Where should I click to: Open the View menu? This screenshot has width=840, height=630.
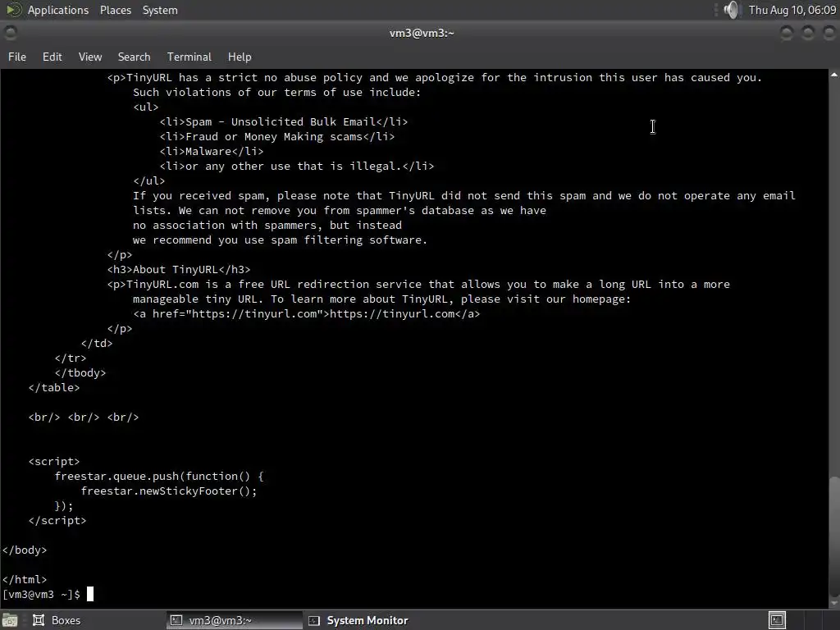coord(90,57)
